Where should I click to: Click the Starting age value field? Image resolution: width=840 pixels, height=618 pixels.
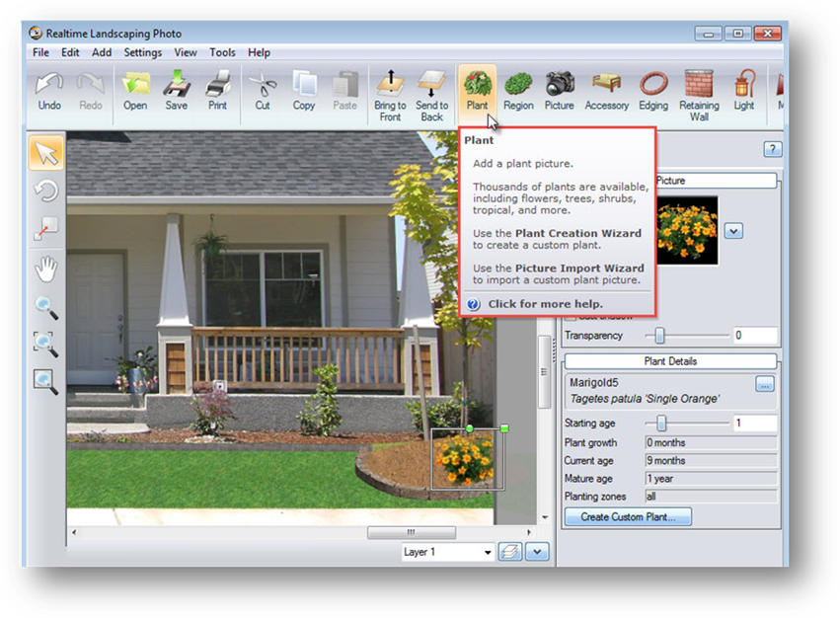click(755, 424)
